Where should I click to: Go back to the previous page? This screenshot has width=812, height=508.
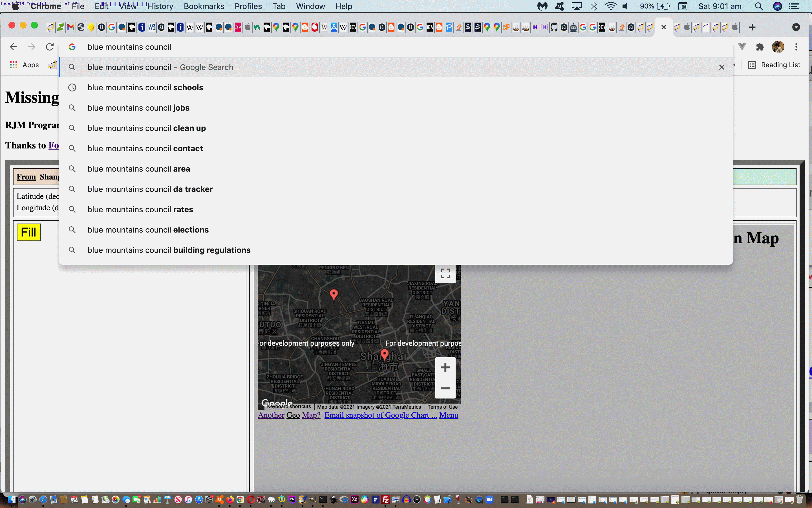(x=14, y=47)
